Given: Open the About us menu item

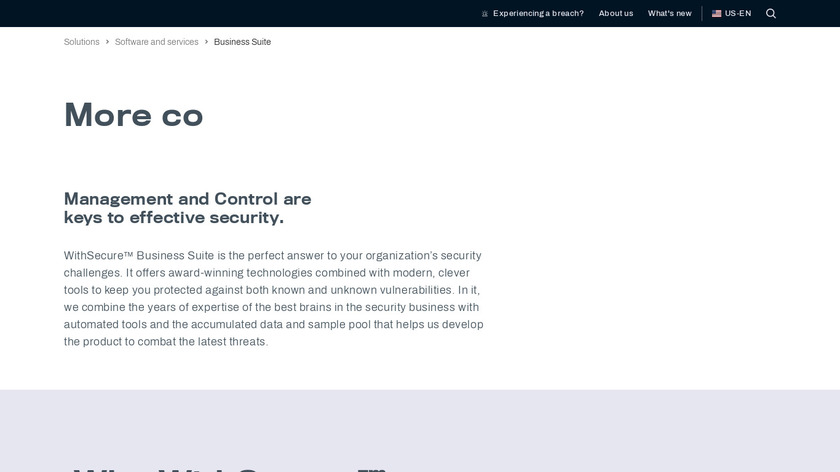Looking at the screenshot, I should point(616,13).
